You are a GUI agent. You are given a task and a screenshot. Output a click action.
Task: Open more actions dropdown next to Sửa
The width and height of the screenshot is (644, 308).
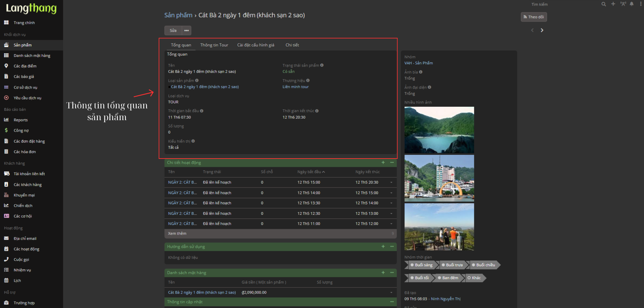[187, 31]
